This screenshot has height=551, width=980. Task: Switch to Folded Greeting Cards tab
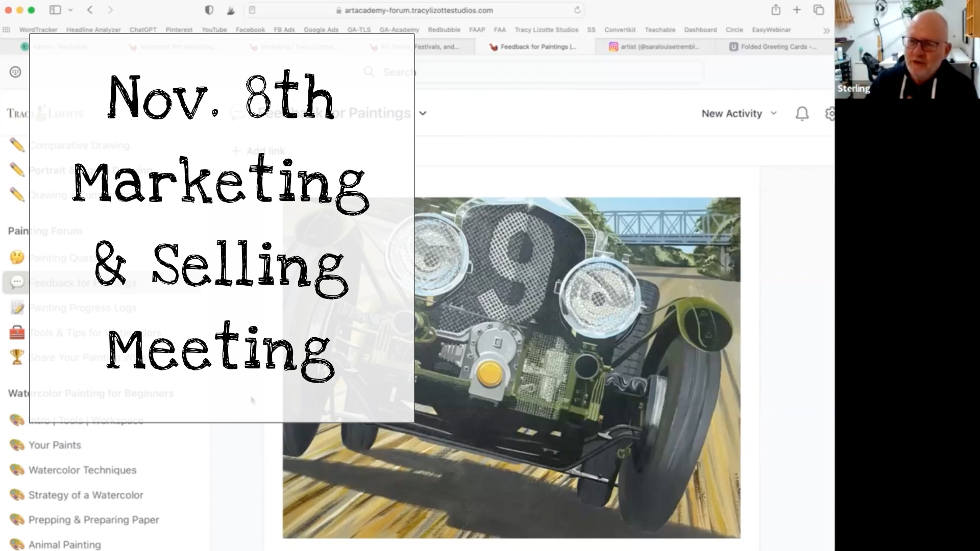click(774, 46)
